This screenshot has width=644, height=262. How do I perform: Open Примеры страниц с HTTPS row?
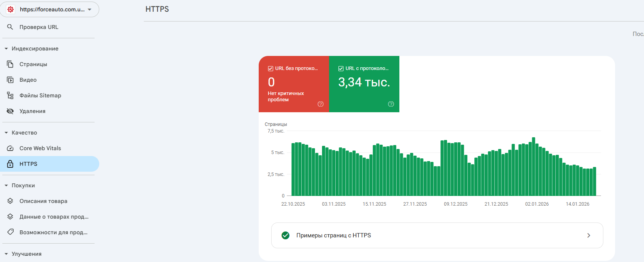coord(437,235)
